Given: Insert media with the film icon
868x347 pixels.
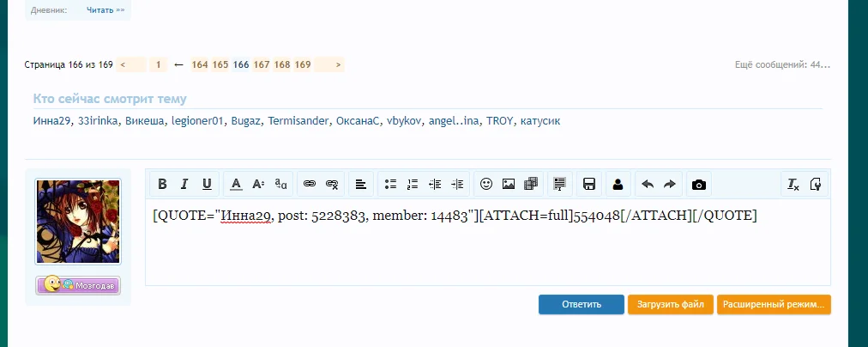Looking at the screenshot, I should (531, 184).
